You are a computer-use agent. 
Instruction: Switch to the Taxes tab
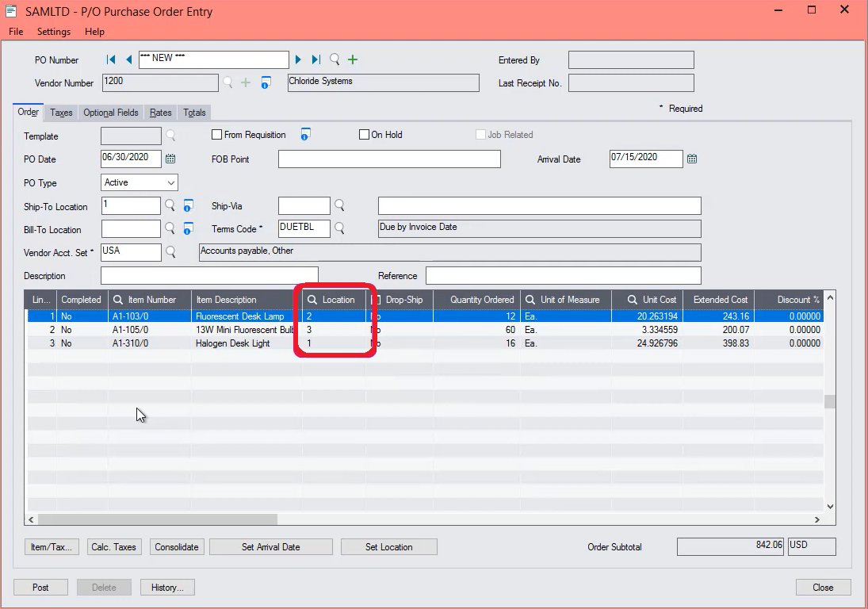click(x=60, y=113)
